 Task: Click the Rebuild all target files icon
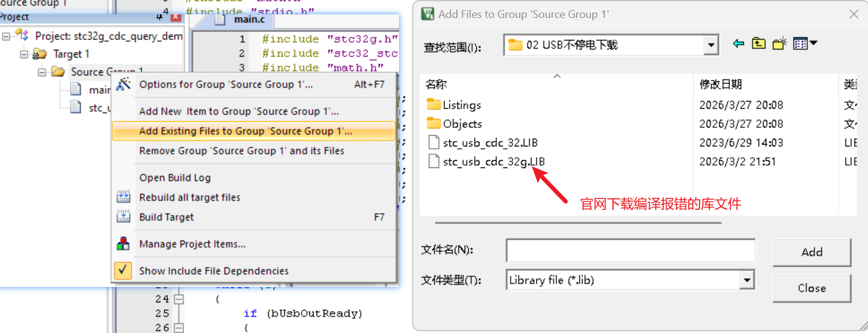(123, 197)
